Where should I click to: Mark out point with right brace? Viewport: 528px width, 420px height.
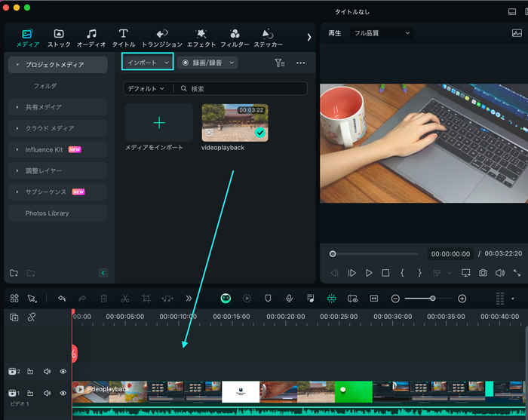[x=419, y=273]
